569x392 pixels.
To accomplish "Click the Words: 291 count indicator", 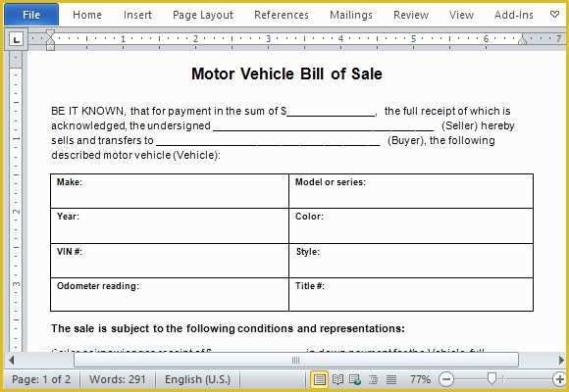I will tap(117, 379).
